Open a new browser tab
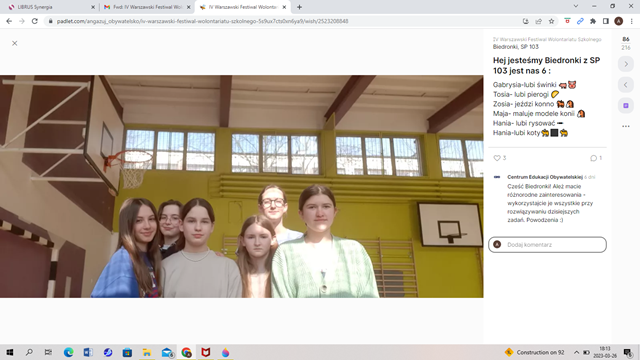Image resolution: width=640 pixels, height=360 pixels. 299,7
